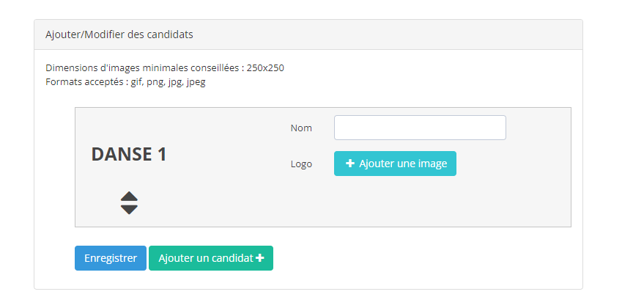Click the up arrow to move DANSE 1 up
This screenshot has height=308, width=644.
click(129, 196)
